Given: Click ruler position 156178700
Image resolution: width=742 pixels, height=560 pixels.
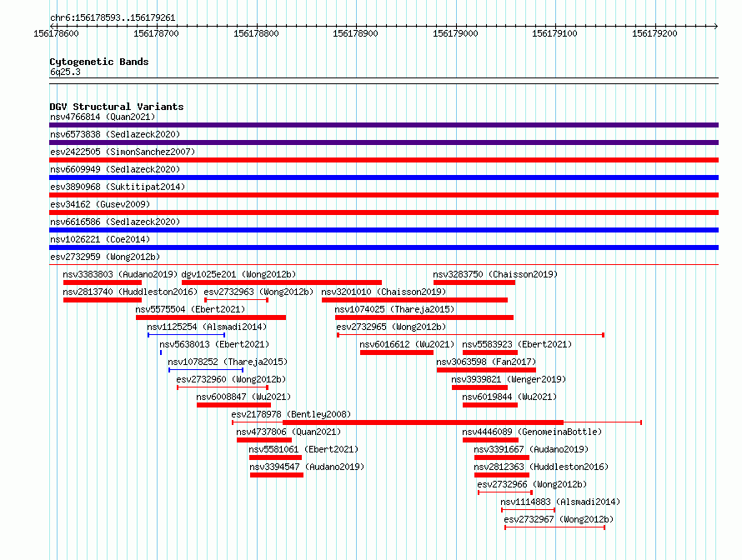Looking at the screenshot, I should click(156, 33).
